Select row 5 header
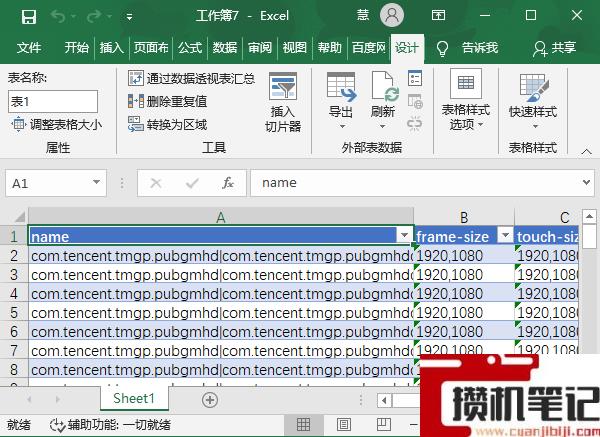600x437 pixels. pos(14,312)
